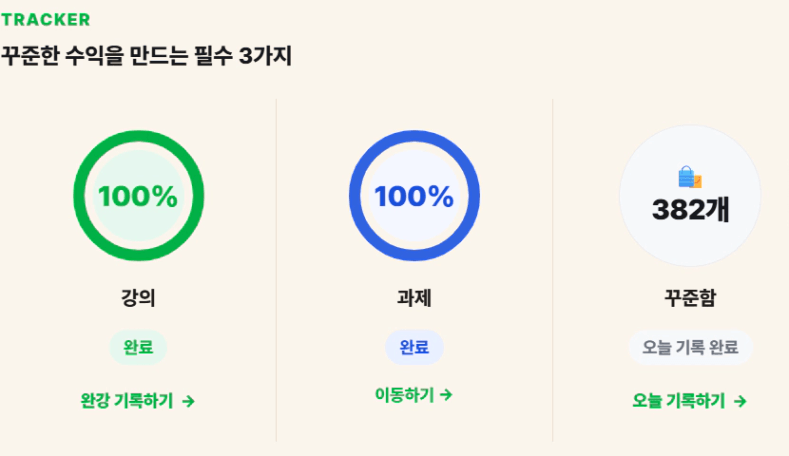Screen dimensions: 789x456
Task: Click the green 완료 badge under 강의
Action: point(138,347)
